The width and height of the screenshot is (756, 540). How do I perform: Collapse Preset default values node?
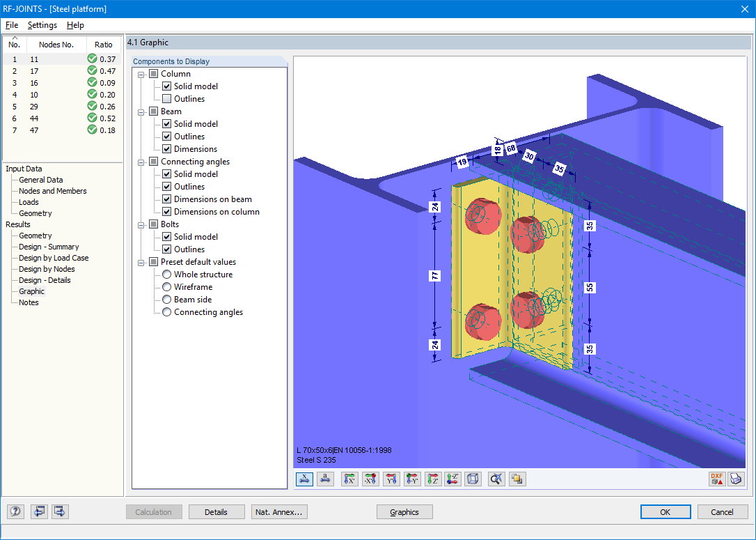[x=141, y=263]
